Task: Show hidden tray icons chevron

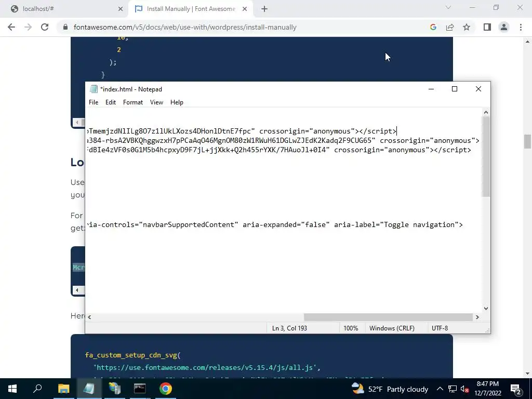Action: (440, 389)
